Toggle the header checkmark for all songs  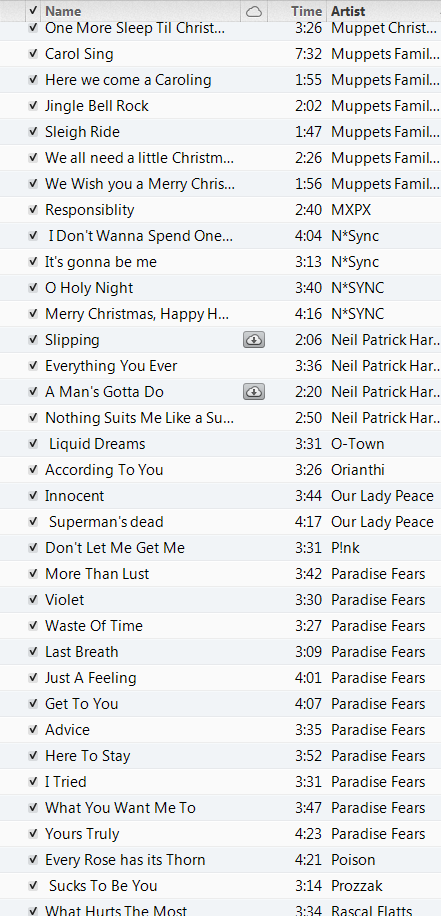click(x=33, y=11)
